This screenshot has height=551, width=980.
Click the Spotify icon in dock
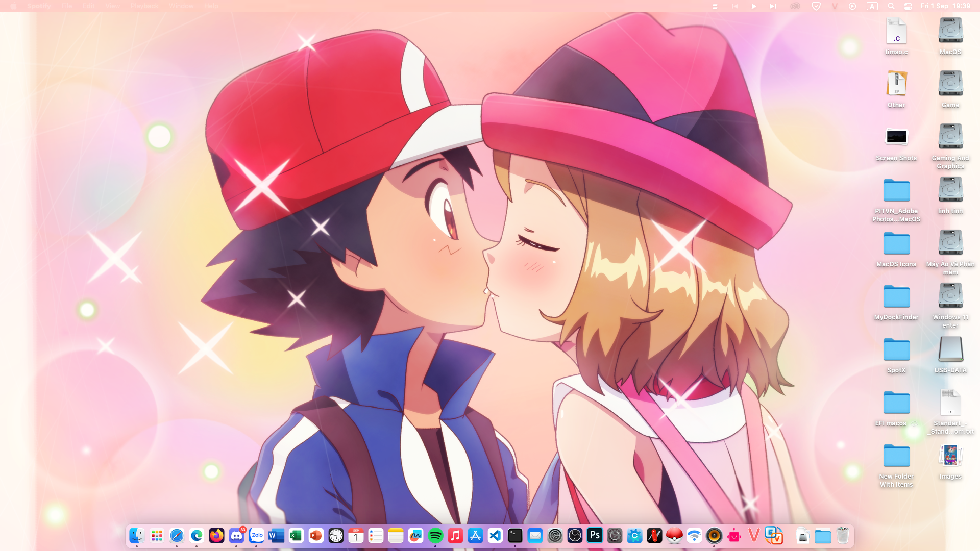(435, 536)
